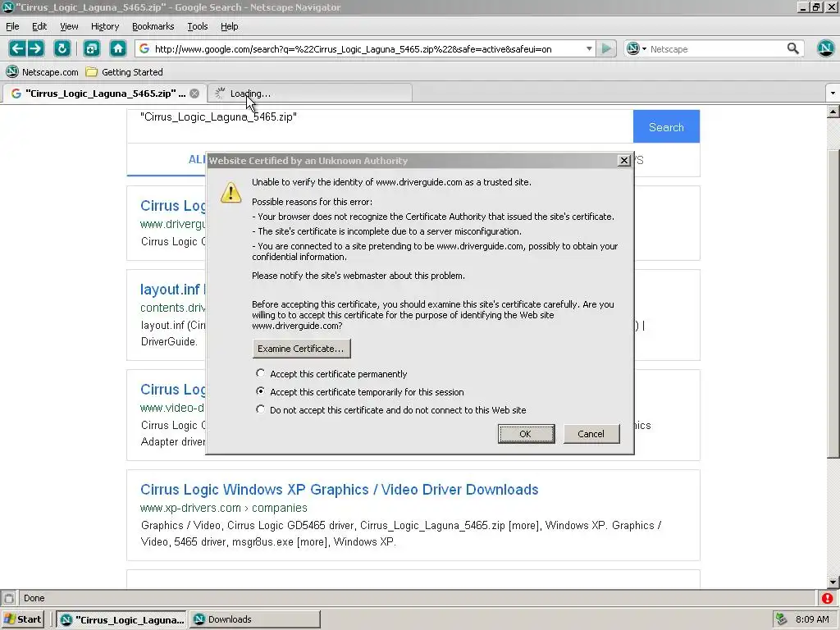Image resolution: width=840 pixels, height=630 pixels.
Task: Confirm the dialog with OK
Action: (x=526, y=434)
